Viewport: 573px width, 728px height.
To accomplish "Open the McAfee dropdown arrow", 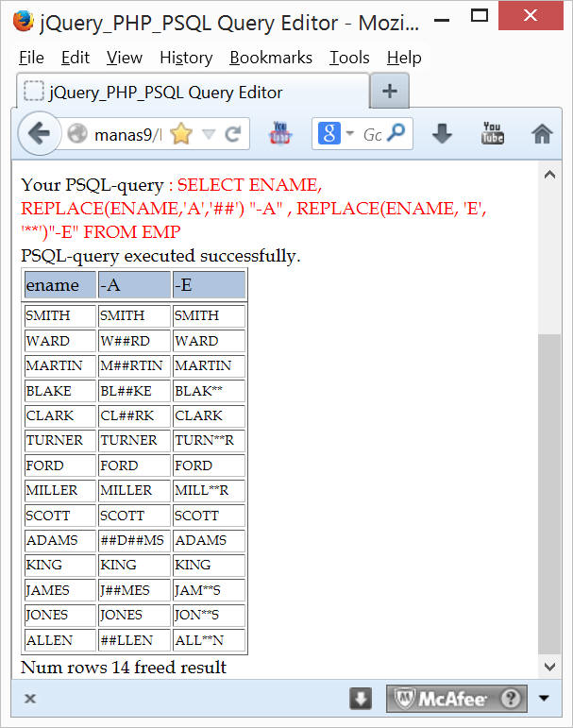I will point(544,698).
